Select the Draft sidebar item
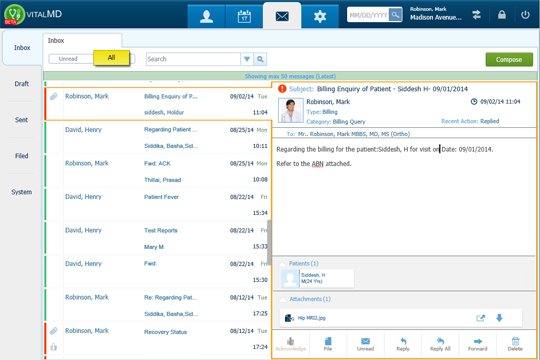Screen dimensions: 540x360 click(22, 84)
